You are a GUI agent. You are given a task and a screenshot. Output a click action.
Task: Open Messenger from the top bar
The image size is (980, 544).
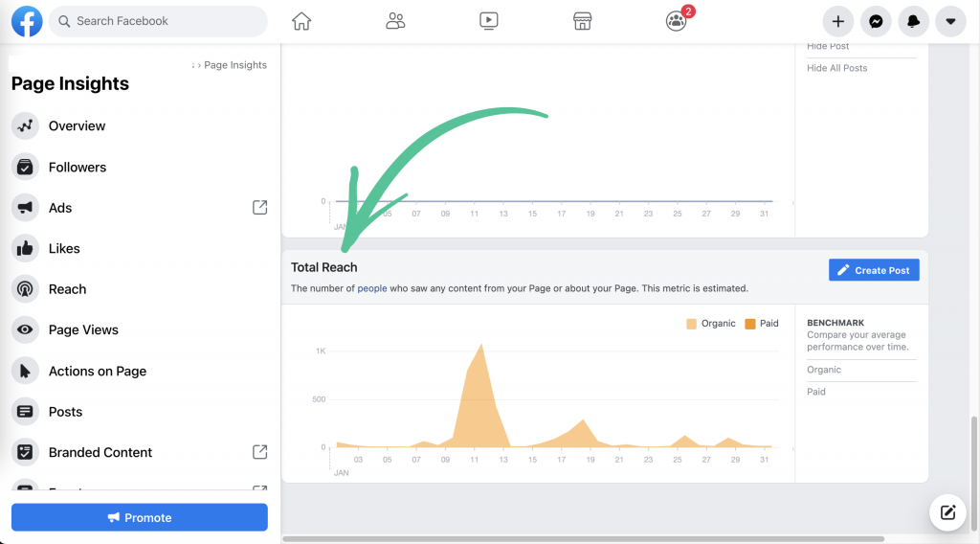tap(876, 21)
